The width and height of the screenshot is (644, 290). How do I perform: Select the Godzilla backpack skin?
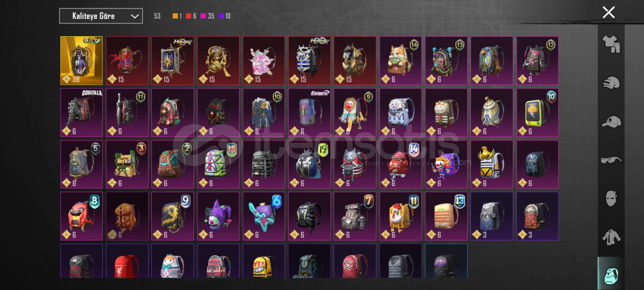[82, 113]
